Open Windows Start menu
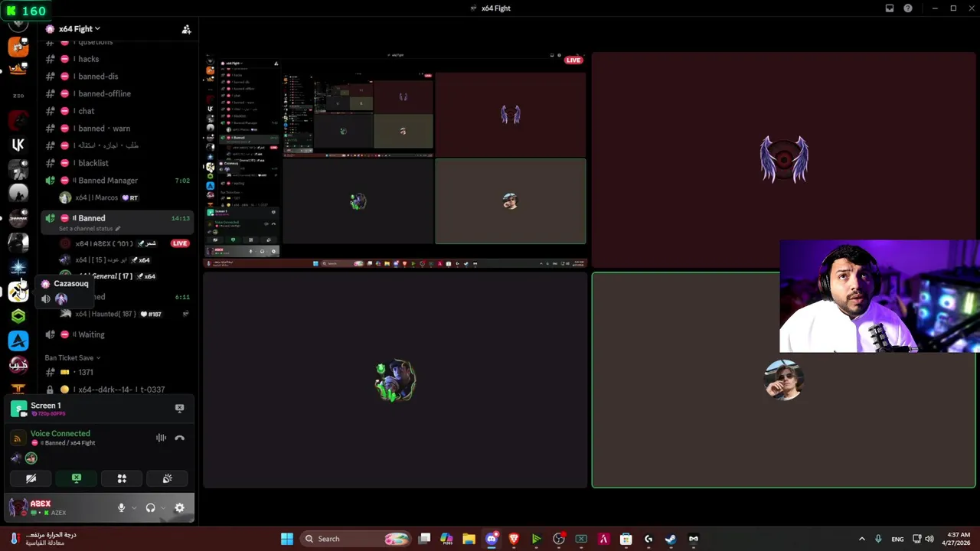The height and width of the screenshot is (551, 980). tap(287, 539)
